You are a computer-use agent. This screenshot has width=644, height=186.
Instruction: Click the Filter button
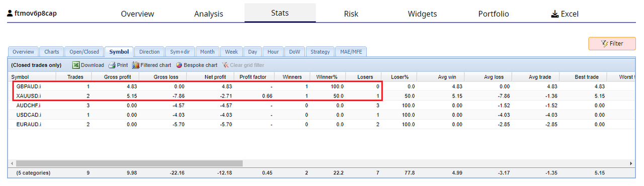coord(612,43)
